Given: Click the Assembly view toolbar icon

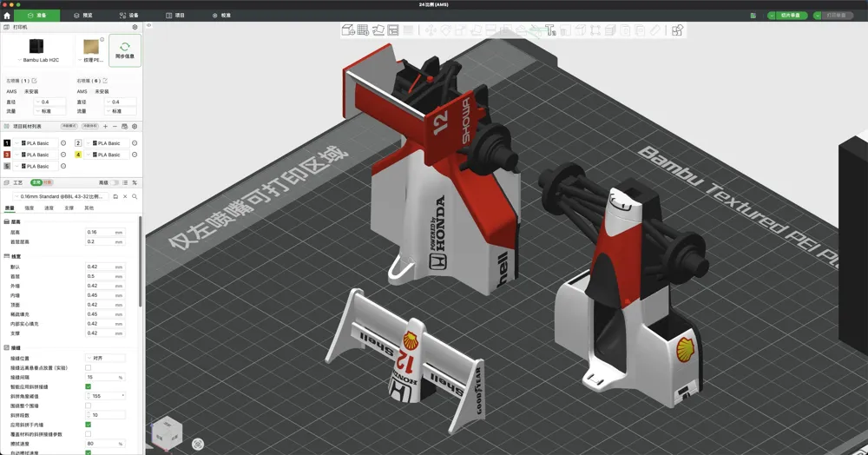Looking at the screenshot, I should [x=678, y=30].
